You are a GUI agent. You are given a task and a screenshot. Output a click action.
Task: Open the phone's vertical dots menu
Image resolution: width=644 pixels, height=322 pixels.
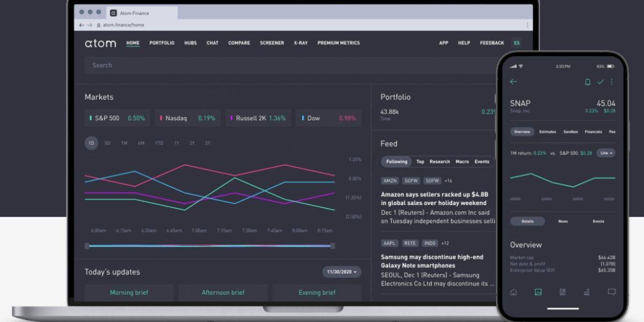(x=611, y=82)
